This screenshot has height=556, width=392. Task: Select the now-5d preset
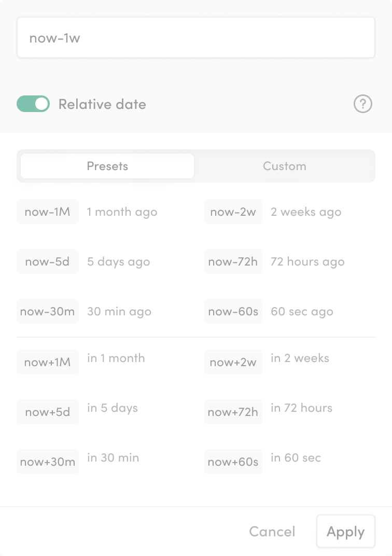tap(47, 261)
